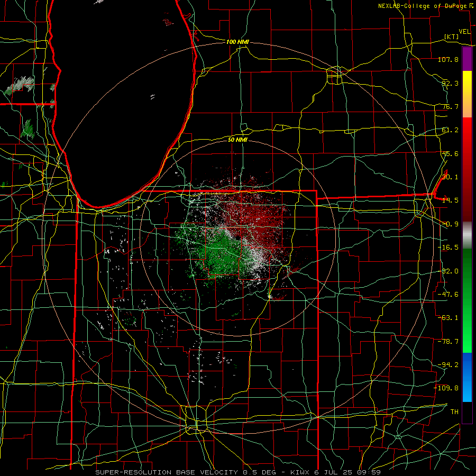Select the -32.0 knot scale label
Viewport: 476px width, 476px height.
click(448, 271)
